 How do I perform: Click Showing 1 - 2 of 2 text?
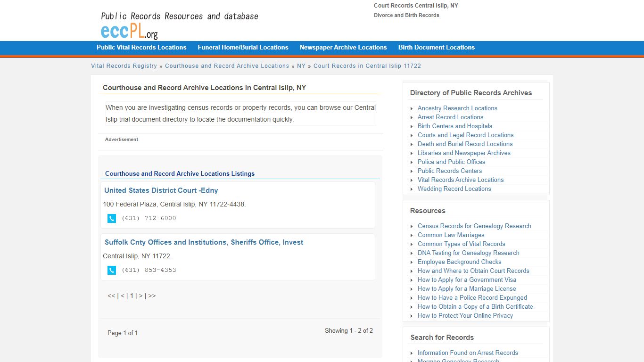(349, 330)
